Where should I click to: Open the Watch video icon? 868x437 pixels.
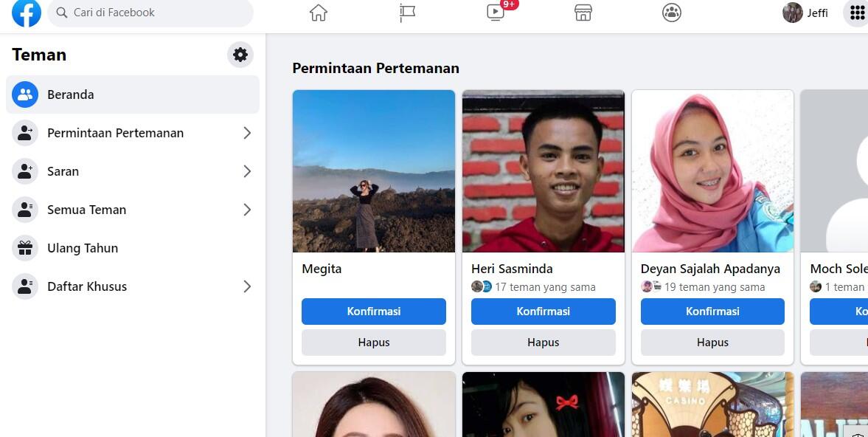point(495,13)
